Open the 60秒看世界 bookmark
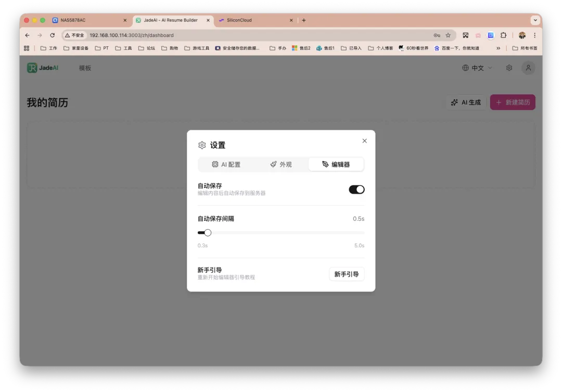The height and width of the screenshot is (392, 562). point(413,48)
